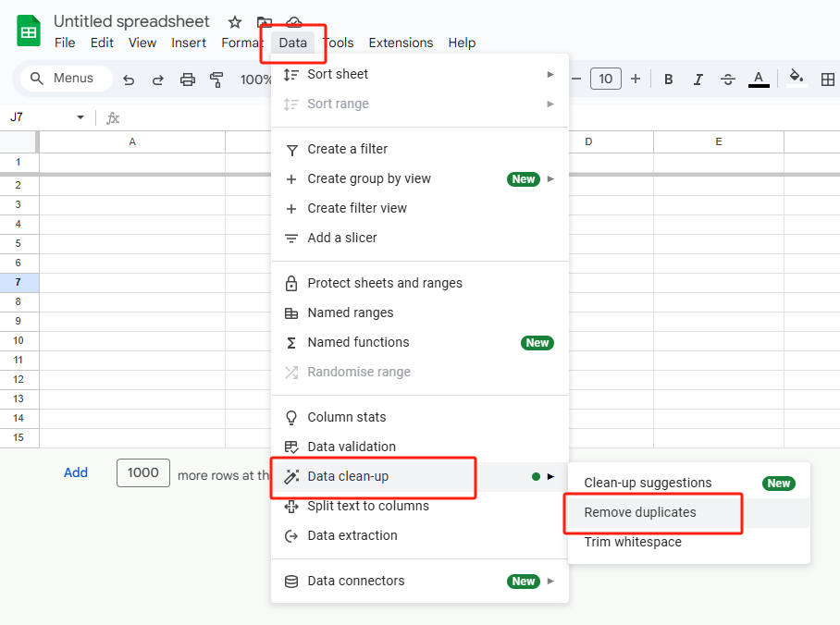Toggle strikethrough formatting button
840x625 pixels.
[x=727, y=80]
